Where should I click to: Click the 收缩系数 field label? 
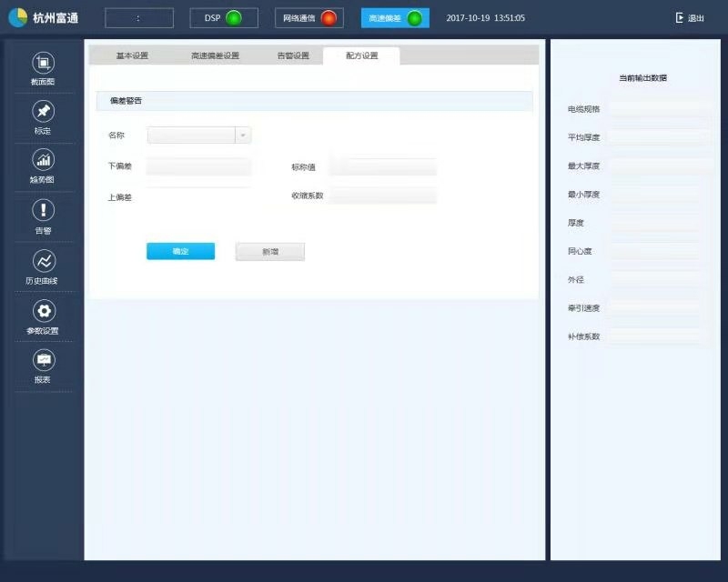pos(307,196)
